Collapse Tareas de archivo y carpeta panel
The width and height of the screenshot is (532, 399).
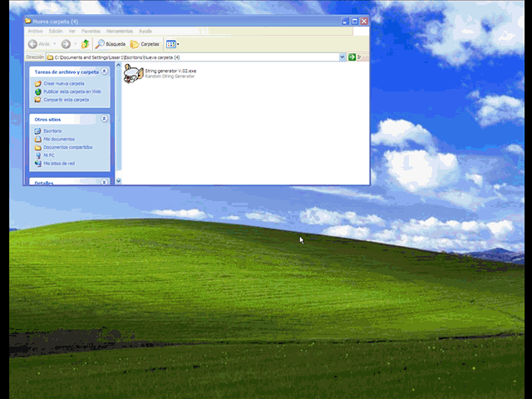click(105, 71)
